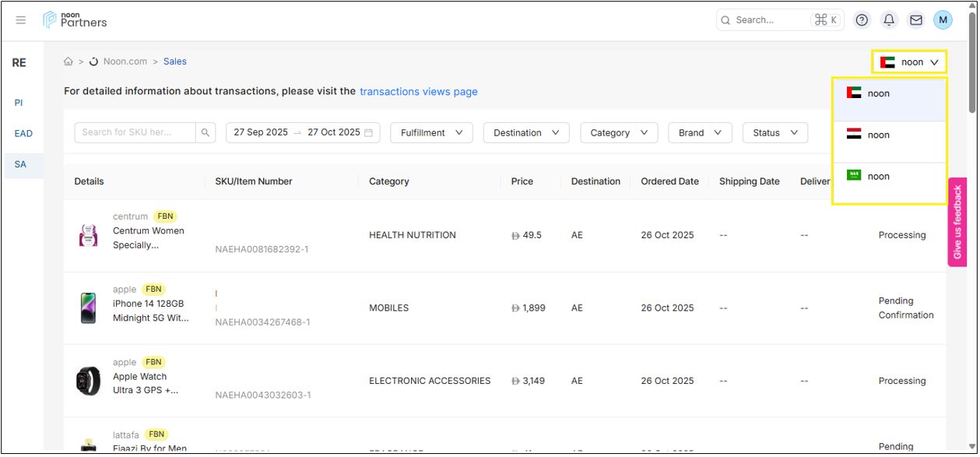Screen dimensions: 980x457
Task: Select the Saudi Arabia flag noon option
Action: 890,177
